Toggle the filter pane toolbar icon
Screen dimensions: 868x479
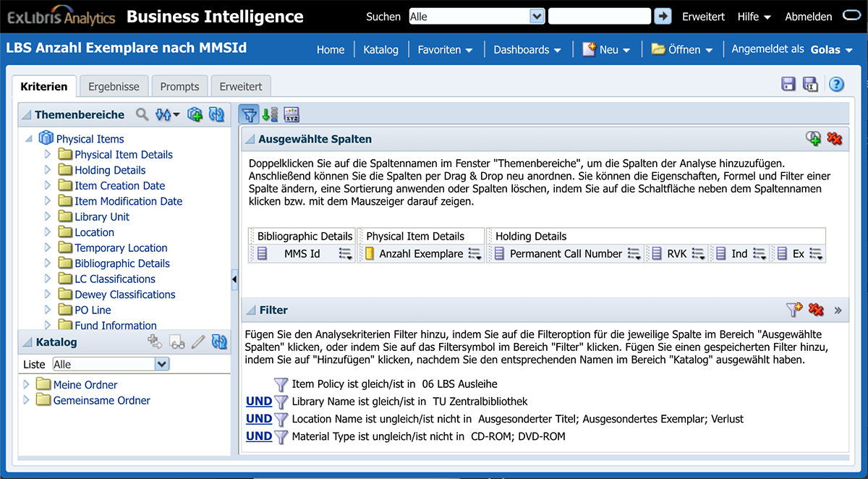coord(249,114)
